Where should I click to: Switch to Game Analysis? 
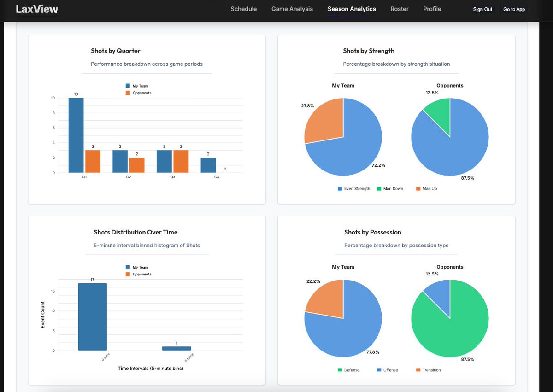coord(292,9)
